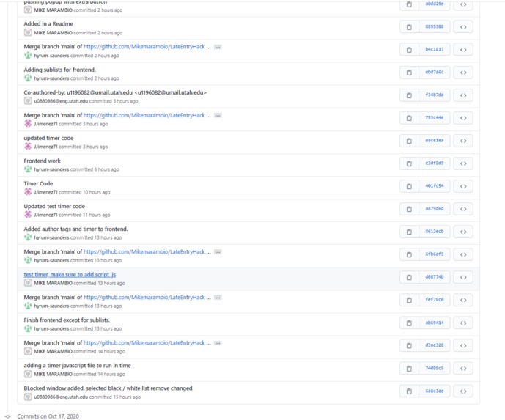Open 'Finish frontend except for sublists.' commit
505x420 pixels.
(67, 320)
